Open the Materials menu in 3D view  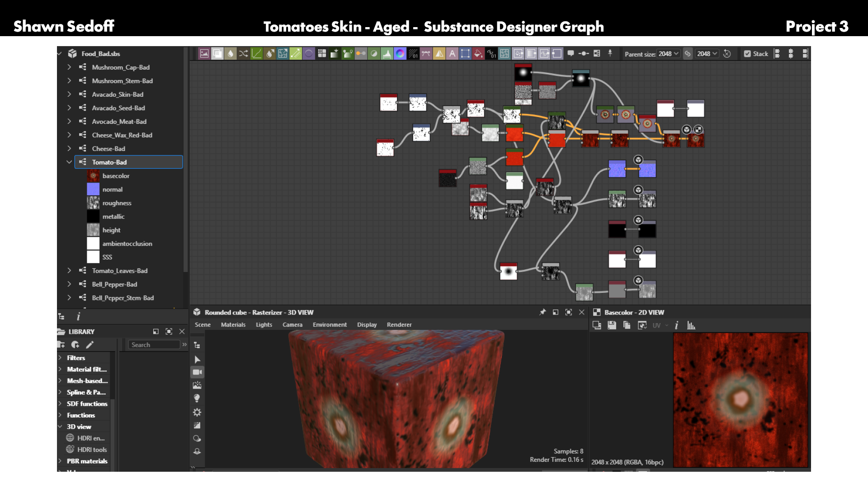(x=233, y=325)
